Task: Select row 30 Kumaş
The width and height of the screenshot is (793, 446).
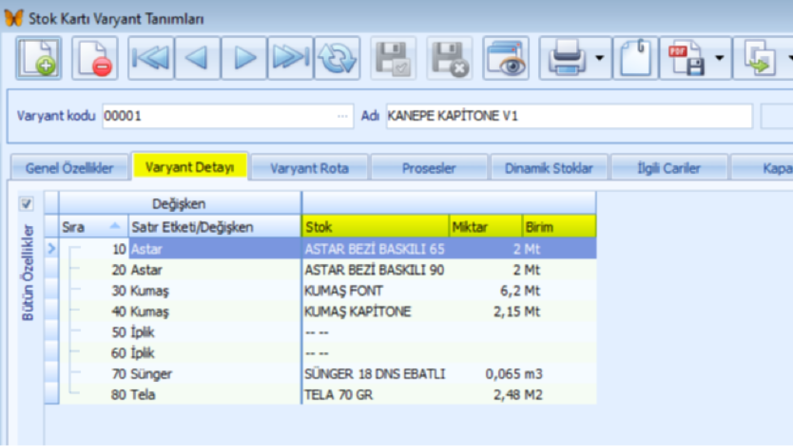Action: point(328,291)
